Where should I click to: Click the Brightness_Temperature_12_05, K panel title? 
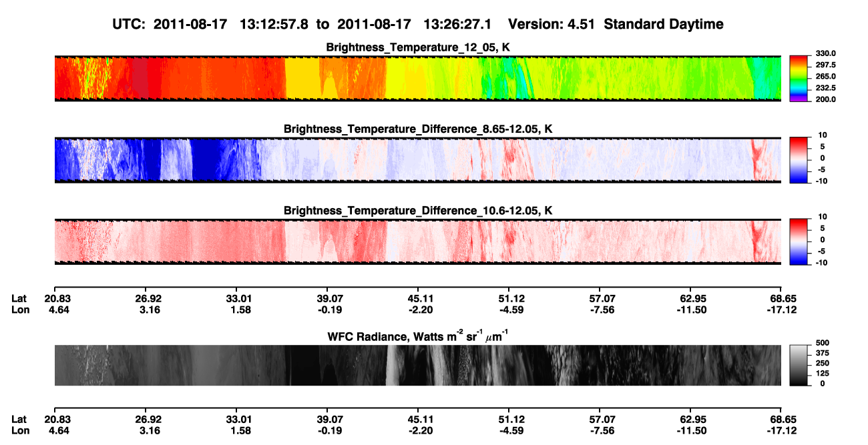pos(418,47)
